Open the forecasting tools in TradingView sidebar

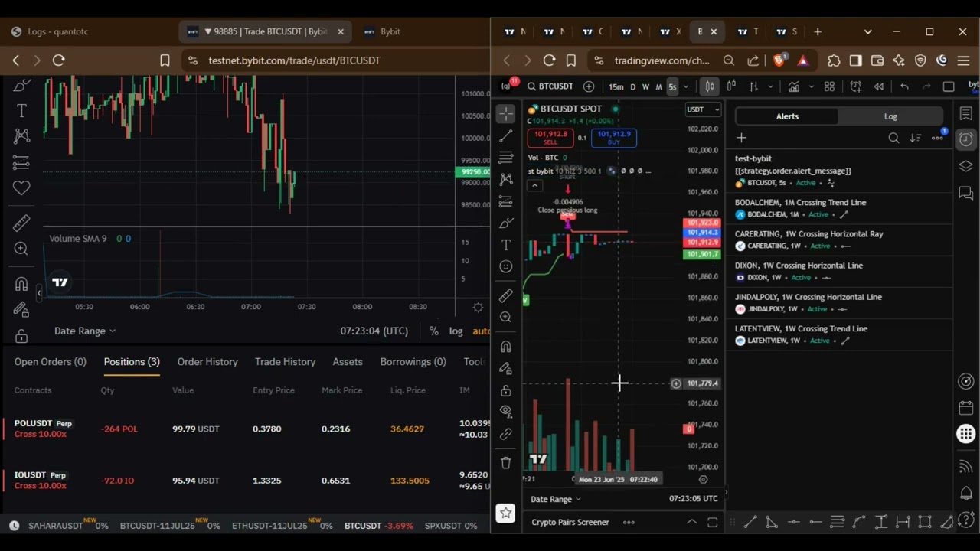(505, 201)
